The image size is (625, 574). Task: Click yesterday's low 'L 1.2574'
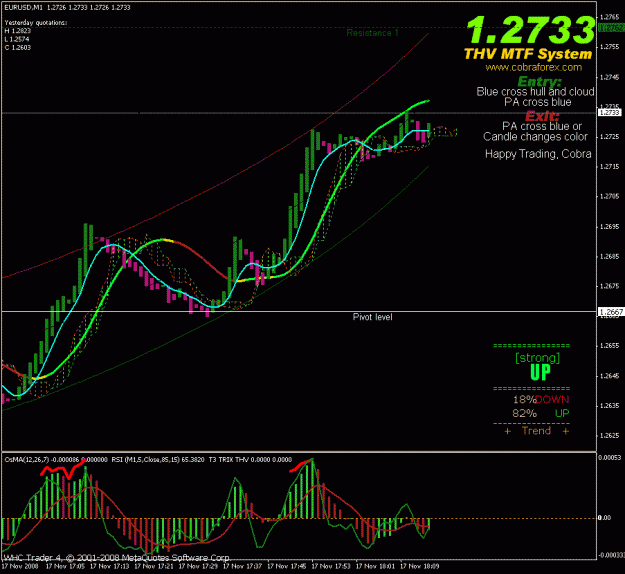17,39
